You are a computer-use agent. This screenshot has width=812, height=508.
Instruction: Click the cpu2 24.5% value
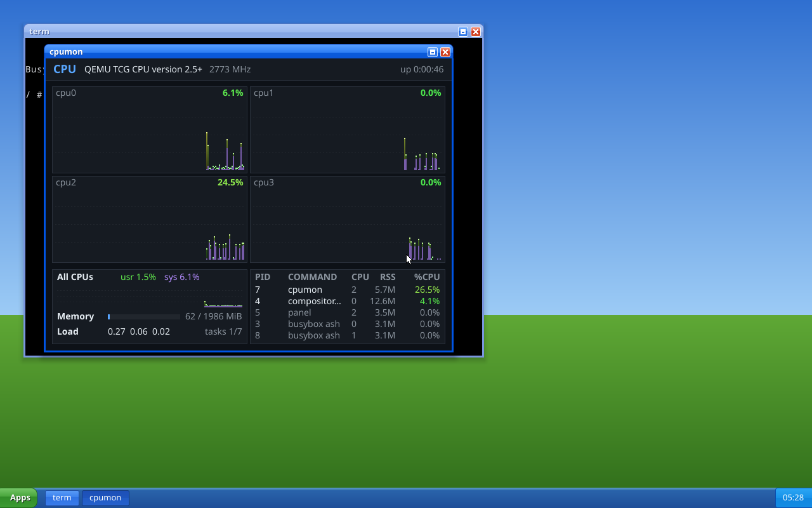pos(230,182)
